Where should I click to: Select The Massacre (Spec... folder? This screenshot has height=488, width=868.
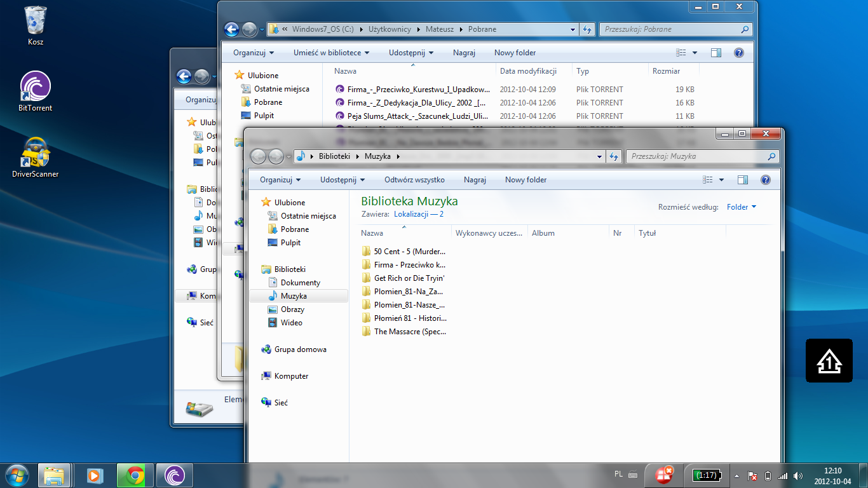click(404, 332)
